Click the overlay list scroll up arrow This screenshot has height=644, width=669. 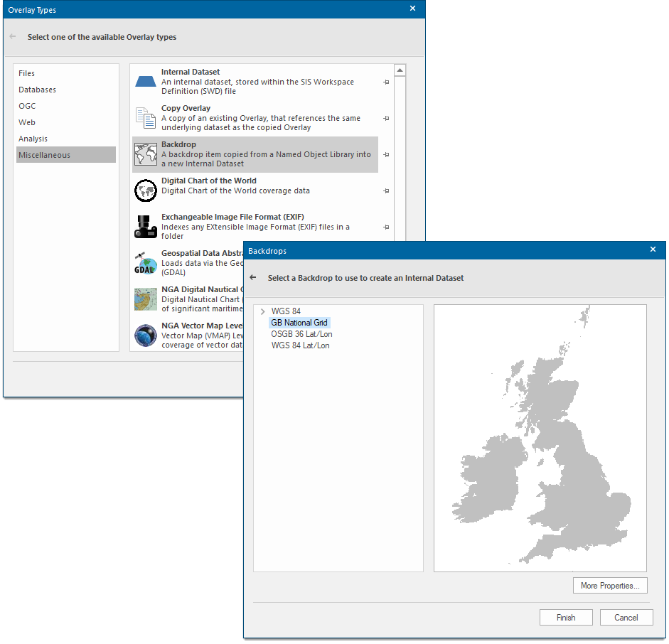click(400, 70)
